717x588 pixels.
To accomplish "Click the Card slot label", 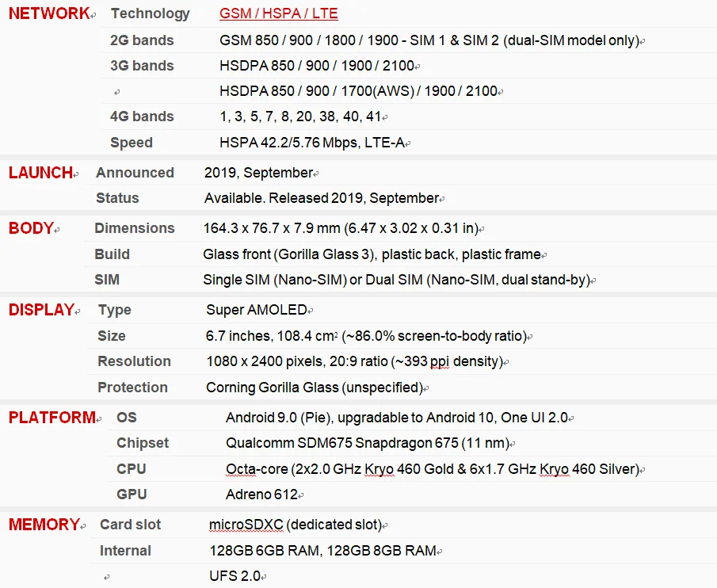I will 130,525.
